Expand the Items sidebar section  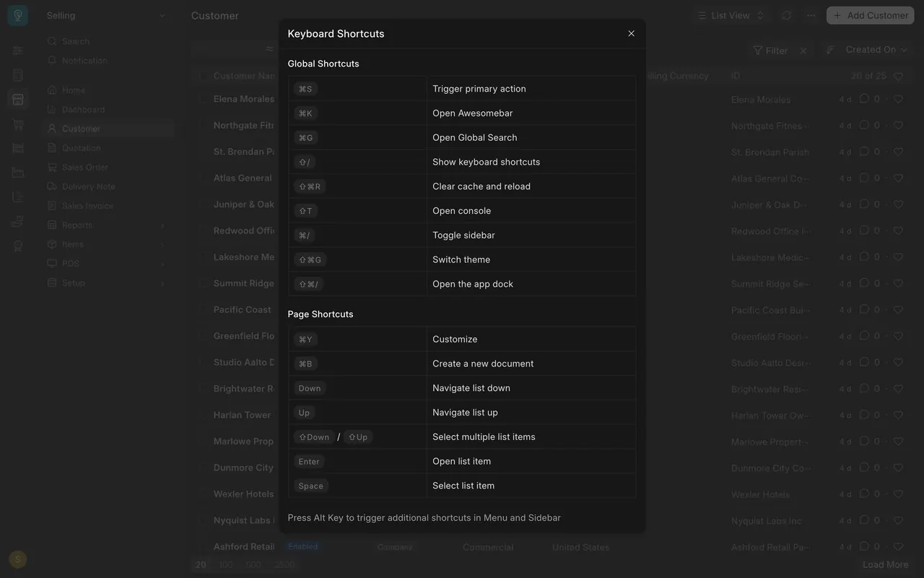click(162, 245)
